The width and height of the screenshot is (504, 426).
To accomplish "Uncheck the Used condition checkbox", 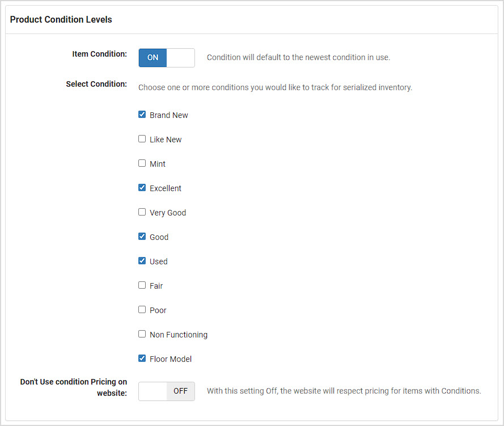I will pyautogui.click(x=142, y=261).
